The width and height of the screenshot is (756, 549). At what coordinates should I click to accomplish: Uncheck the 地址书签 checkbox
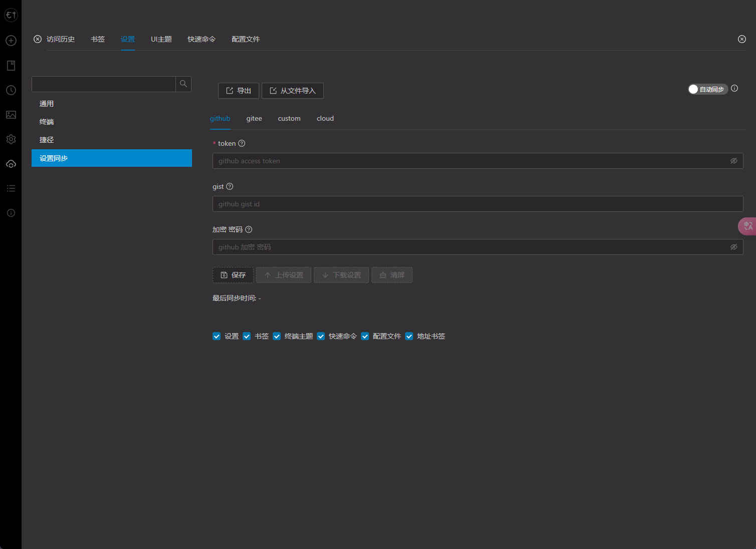click(409, 336)
